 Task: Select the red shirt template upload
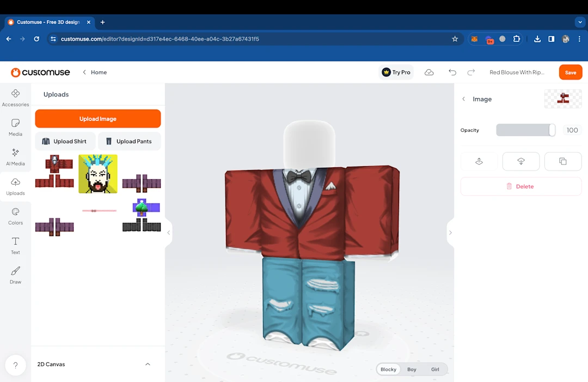click(x=54, y=172)
